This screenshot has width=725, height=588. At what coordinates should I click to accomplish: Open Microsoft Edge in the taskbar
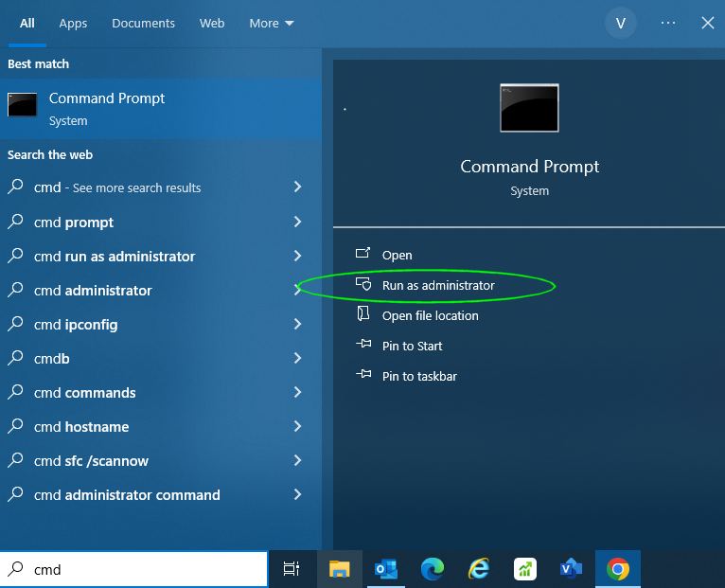[433, 569]
